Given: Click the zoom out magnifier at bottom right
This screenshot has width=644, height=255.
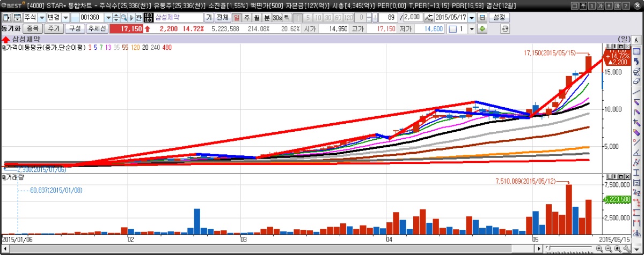Looking at the screenshot, I should point(609,249).
